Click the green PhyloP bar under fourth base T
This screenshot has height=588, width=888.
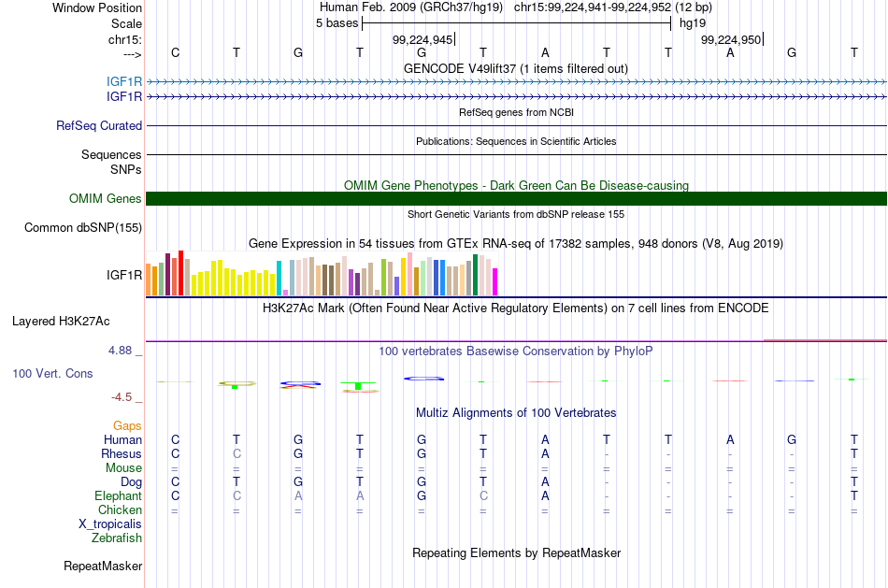point(358,386)
